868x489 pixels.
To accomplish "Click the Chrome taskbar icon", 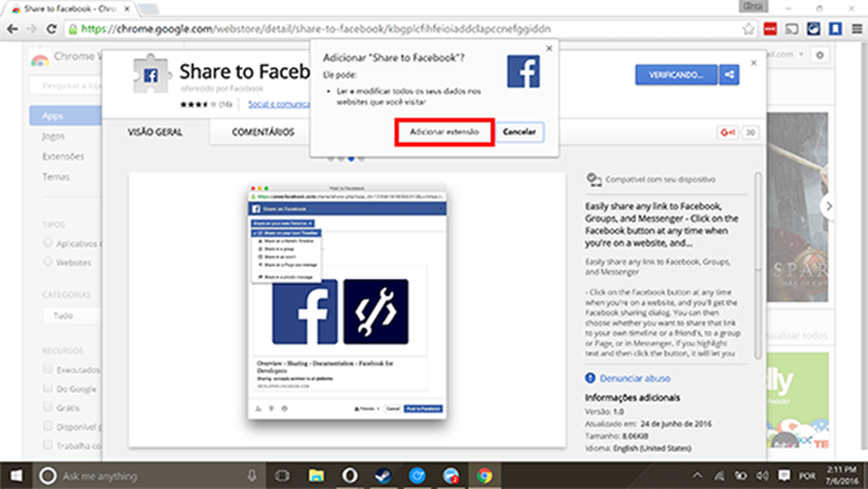I will 484,476.
